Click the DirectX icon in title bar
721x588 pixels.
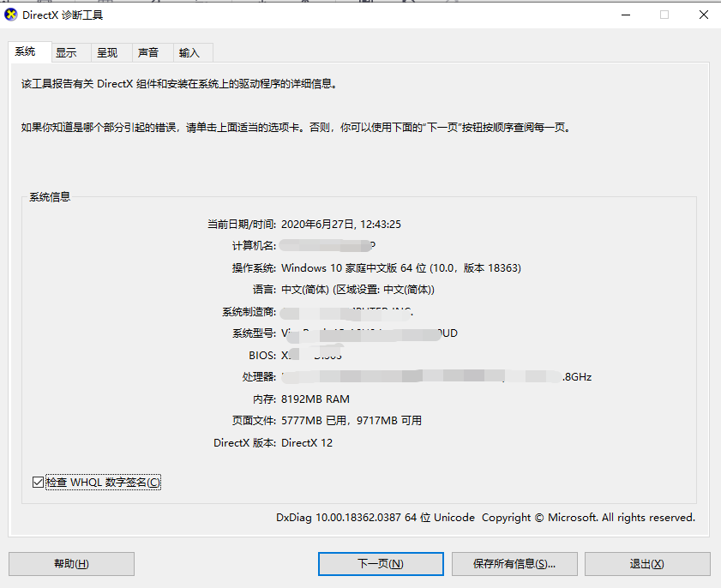coord(10,15)
